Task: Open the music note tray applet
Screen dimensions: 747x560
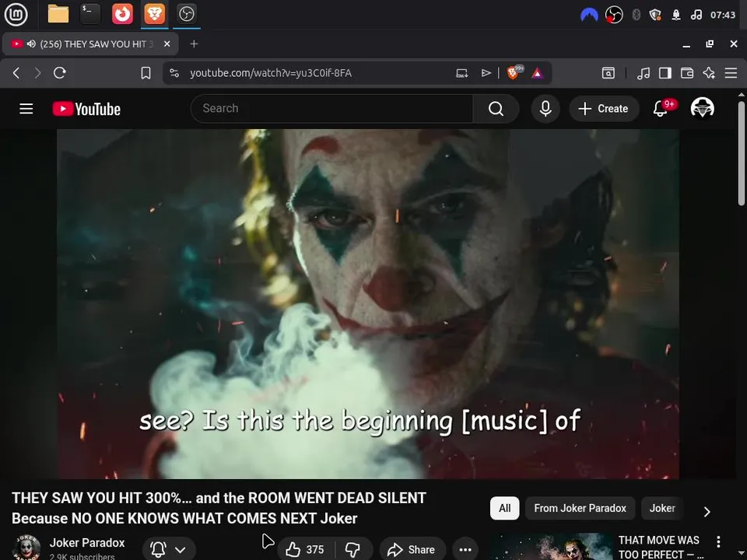Action: coord(696,15)
